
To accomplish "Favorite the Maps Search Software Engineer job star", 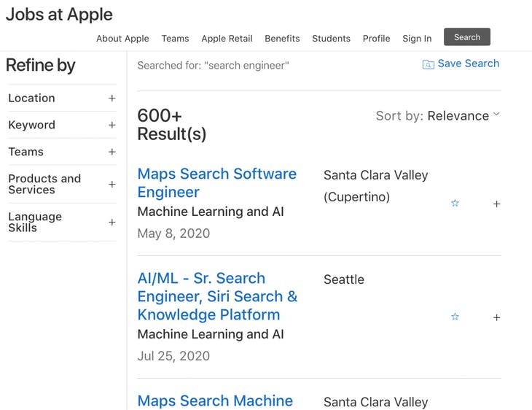I will 455,203.
